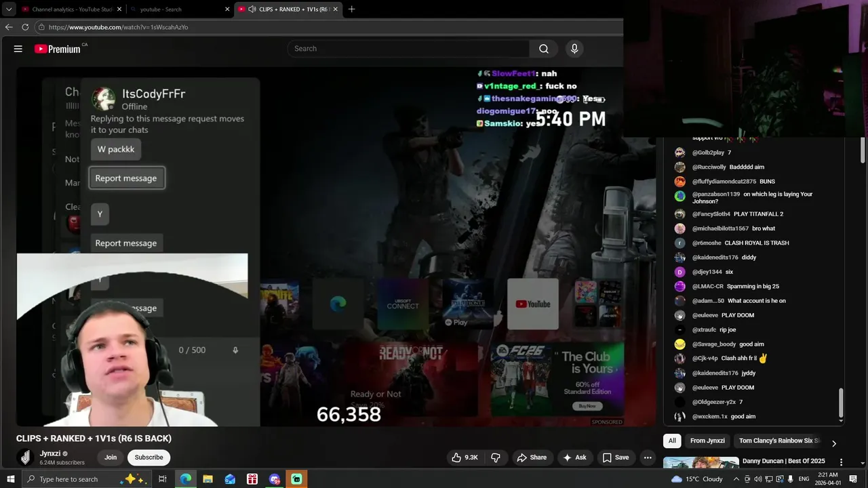Dislike this video
Screen dimensions: 868x488
[x=496, y=457]
